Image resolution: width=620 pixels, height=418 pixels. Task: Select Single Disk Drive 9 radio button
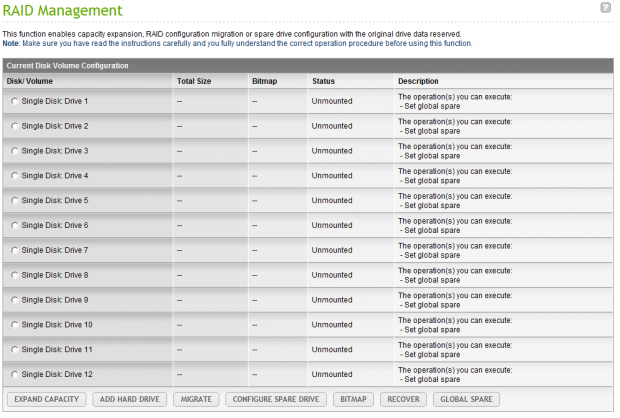[x=15, y=300]
